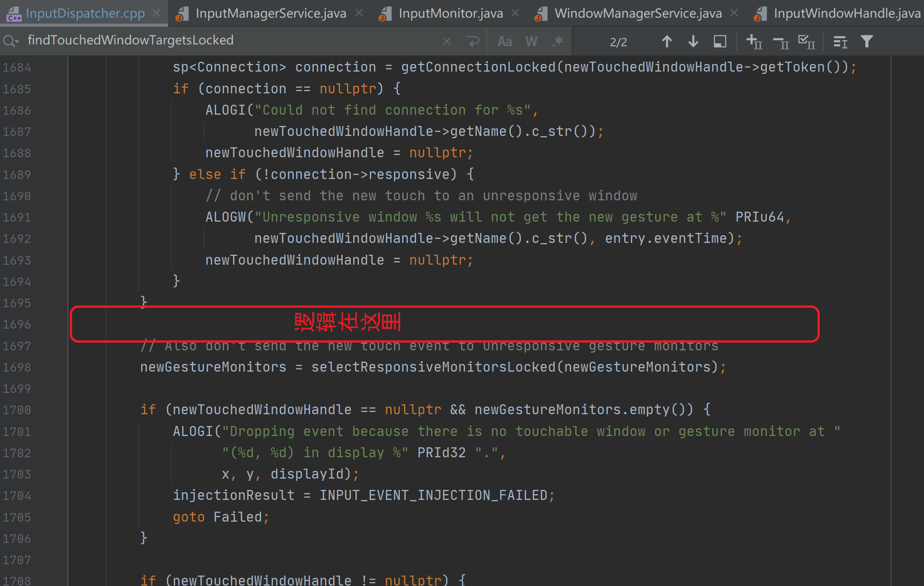Toggle Words-only search option
Viewport: 924px width, 586px height.
[x=531, y=42]
